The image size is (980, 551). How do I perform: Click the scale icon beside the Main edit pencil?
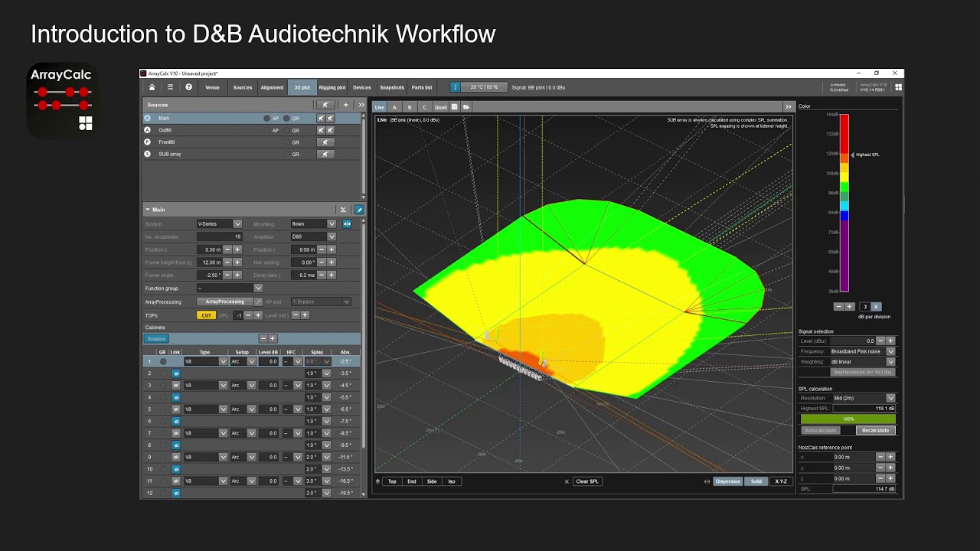[343, 210]
